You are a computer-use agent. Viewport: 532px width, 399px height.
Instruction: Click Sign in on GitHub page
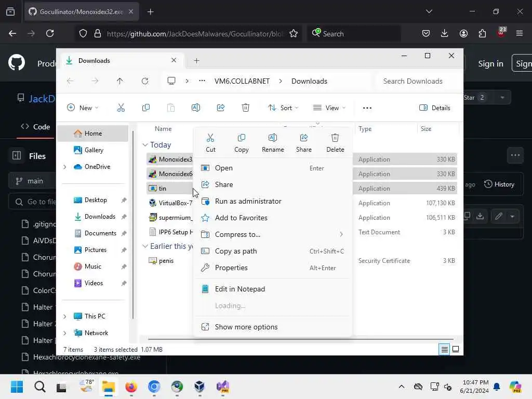pos(490,64)
